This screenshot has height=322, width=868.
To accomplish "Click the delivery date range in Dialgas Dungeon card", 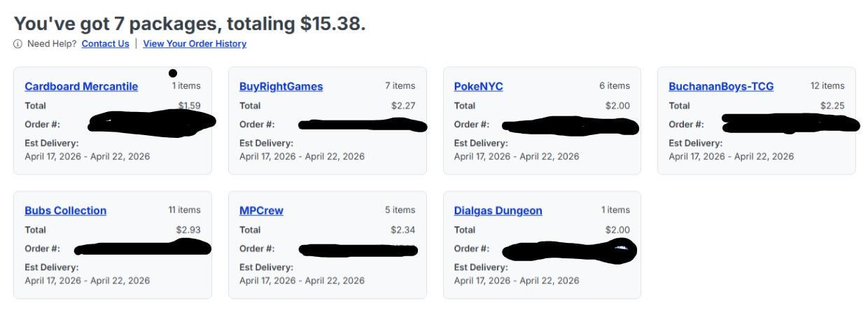I will 516,281.
